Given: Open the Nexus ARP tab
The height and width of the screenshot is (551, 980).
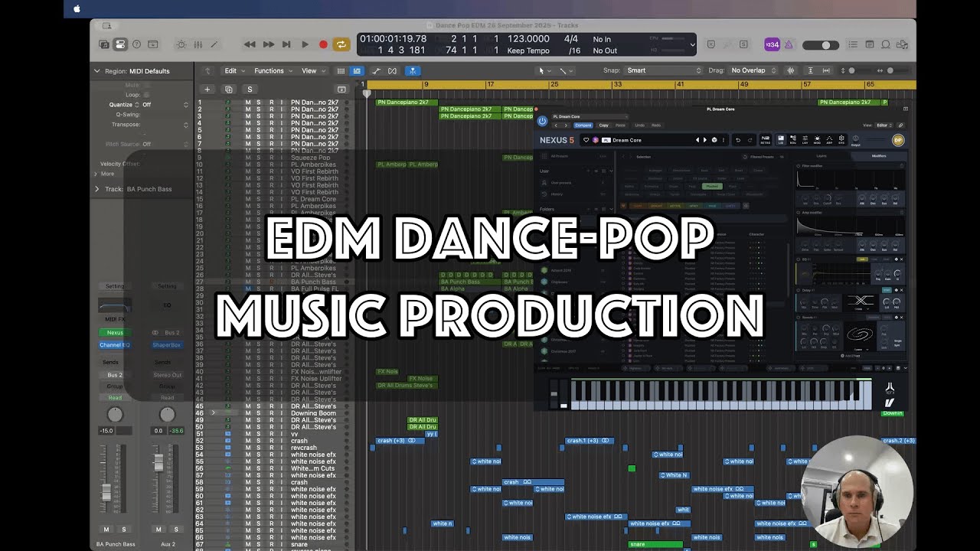Looking at the screenshot, I should point(829,140).
